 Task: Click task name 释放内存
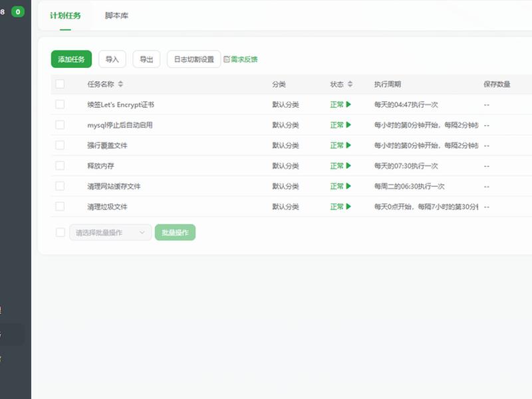click(101, 166)
